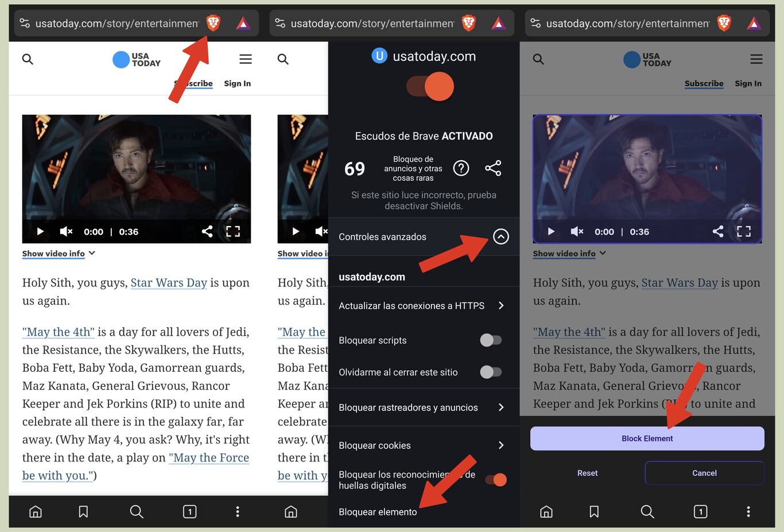The image size is (784, 532).
Task: Click Reset button in right screen
Action: tap(587, 473)
